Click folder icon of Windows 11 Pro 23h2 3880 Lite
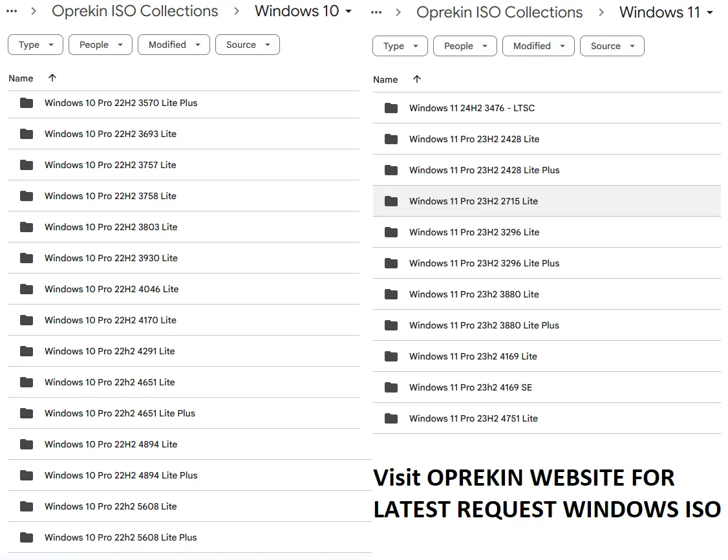728x560 pixels. click(x=391, y=294)
